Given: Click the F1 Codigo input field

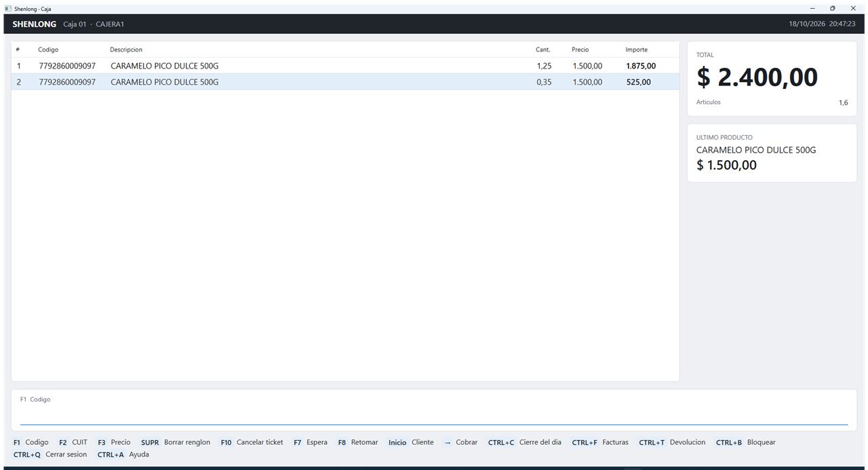Looking at the screenshot, I should pyautogui.click(x=434, y=416).
